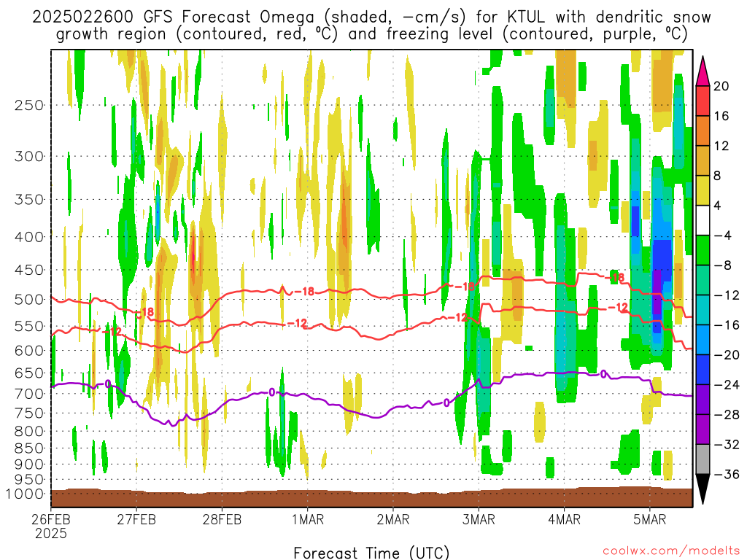Select the cyan -12 to -16 colorbar swatch
This screenshot has height=560, width=747.
(x=703, y=310)
